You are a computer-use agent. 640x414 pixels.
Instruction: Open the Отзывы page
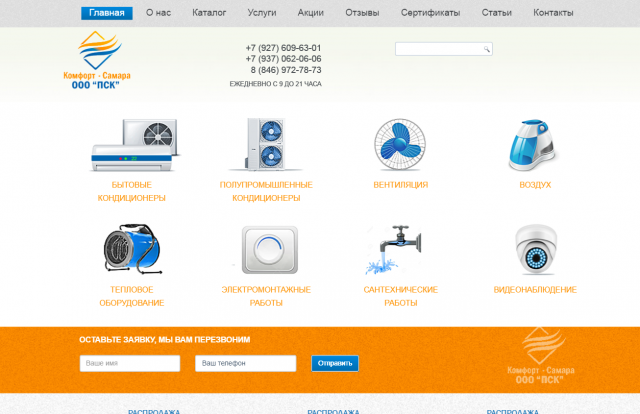tap(362, 13)
